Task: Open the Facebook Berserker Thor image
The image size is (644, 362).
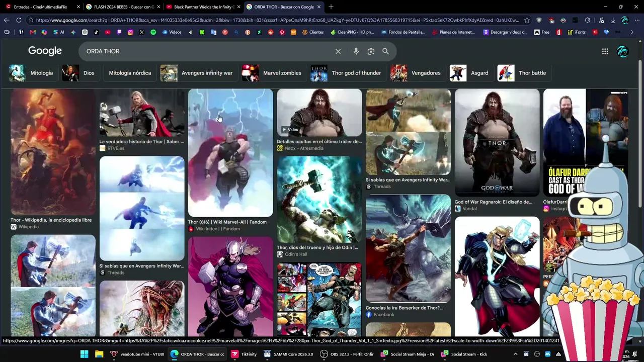Action: 408,248
